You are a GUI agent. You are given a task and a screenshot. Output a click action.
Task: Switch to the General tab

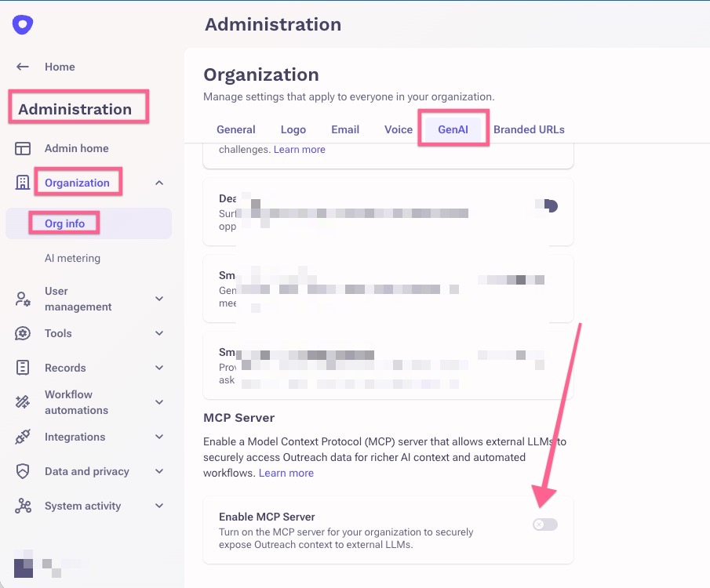coord(236,129)
